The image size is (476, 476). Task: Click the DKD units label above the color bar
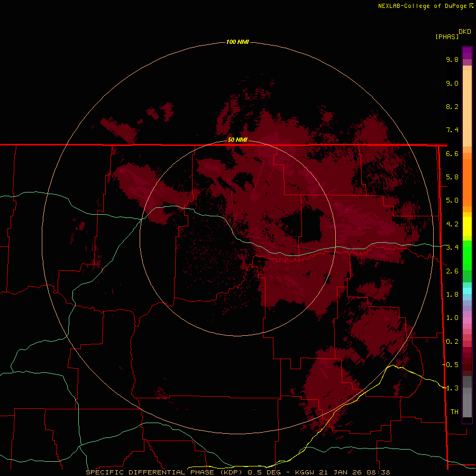464,32
